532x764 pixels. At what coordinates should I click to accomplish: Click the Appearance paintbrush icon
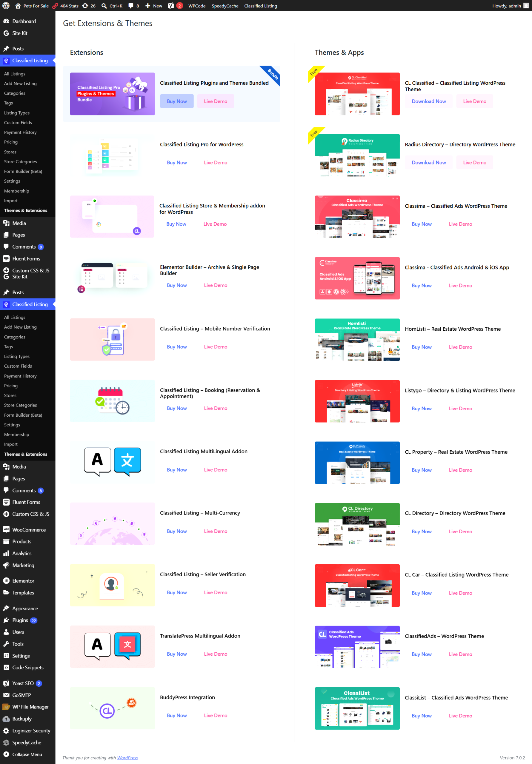coord(6,608)
